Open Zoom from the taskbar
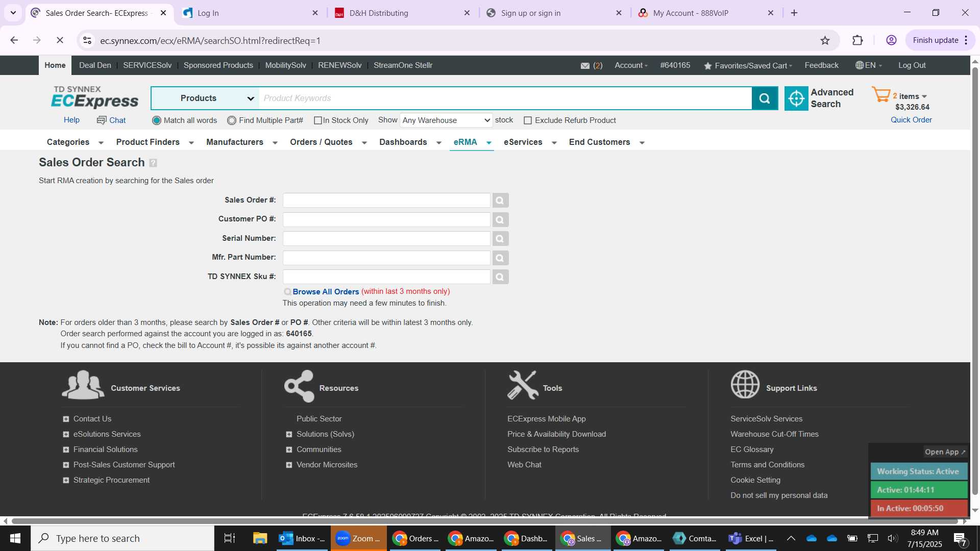The image size is (980, 551). pos(359,538)
